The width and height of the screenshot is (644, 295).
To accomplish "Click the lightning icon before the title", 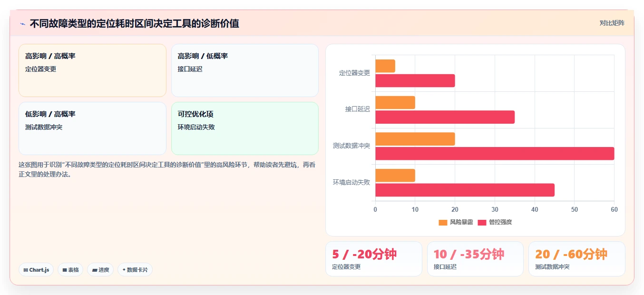I will click(x=22, y=24).
